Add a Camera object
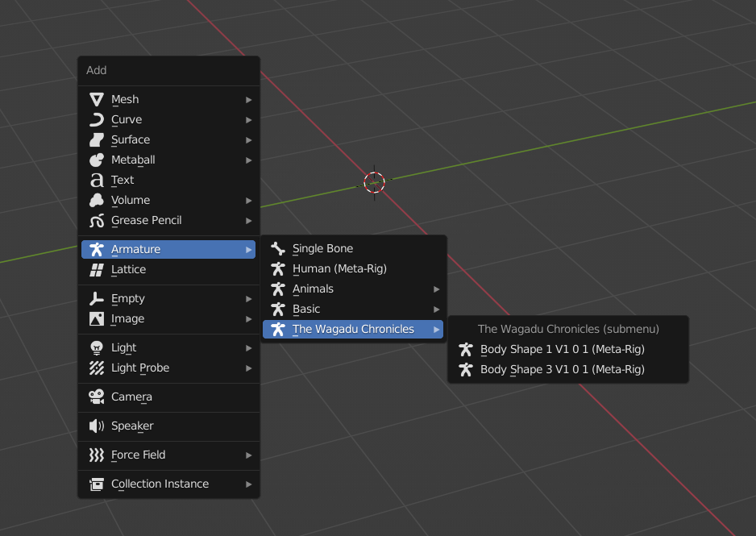 [168, 397]
